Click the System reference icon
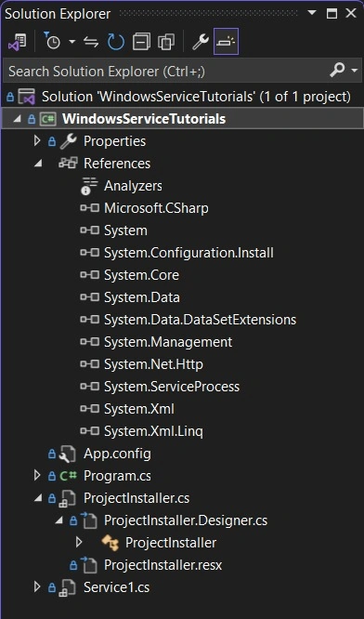Viewport: 364px width, 619px height. pos(89,230)
